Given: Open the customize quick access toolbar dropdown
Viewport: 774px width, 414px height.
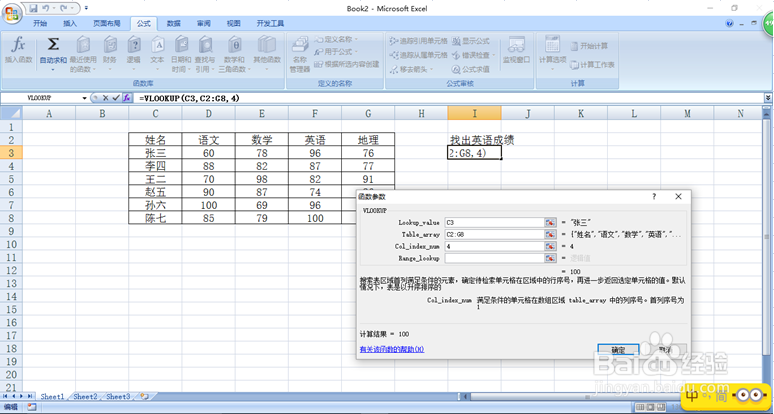Looking at the screenshot, I should [x=86, y=8].
